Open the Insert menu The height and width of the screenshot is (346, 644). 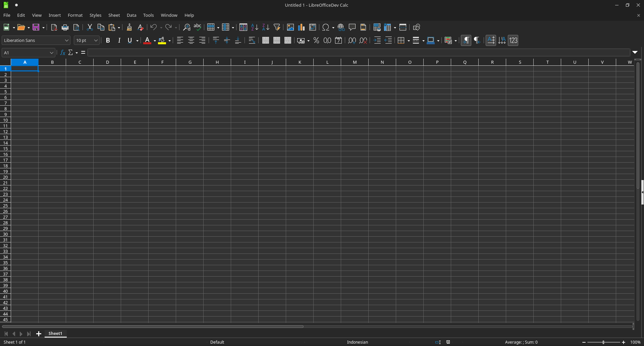[x=55, y=15]
